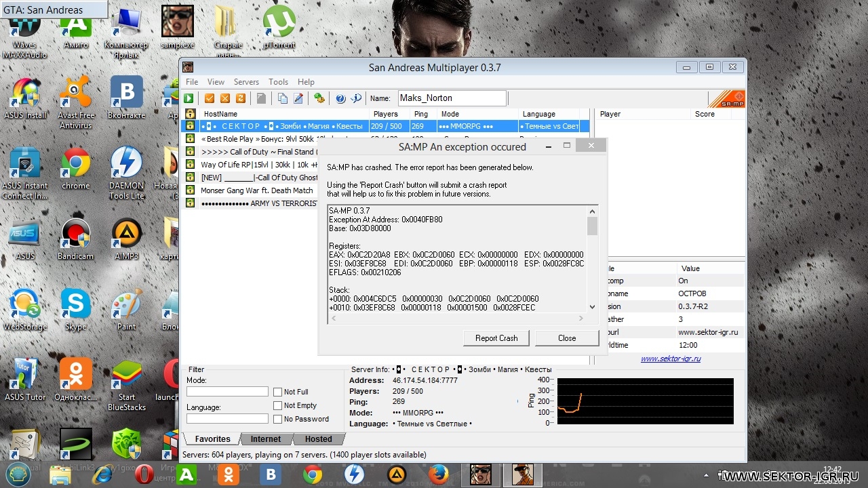Click the lock icon beside Best Role Play
Viewport: 868px width, 488px height.
[191, 139]
